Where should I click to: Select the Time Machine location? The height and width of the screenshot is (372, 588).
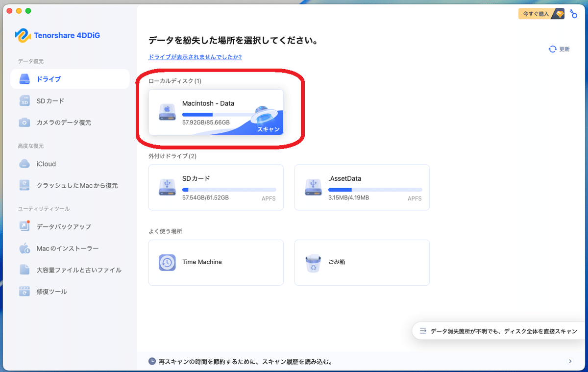(216, 262)
